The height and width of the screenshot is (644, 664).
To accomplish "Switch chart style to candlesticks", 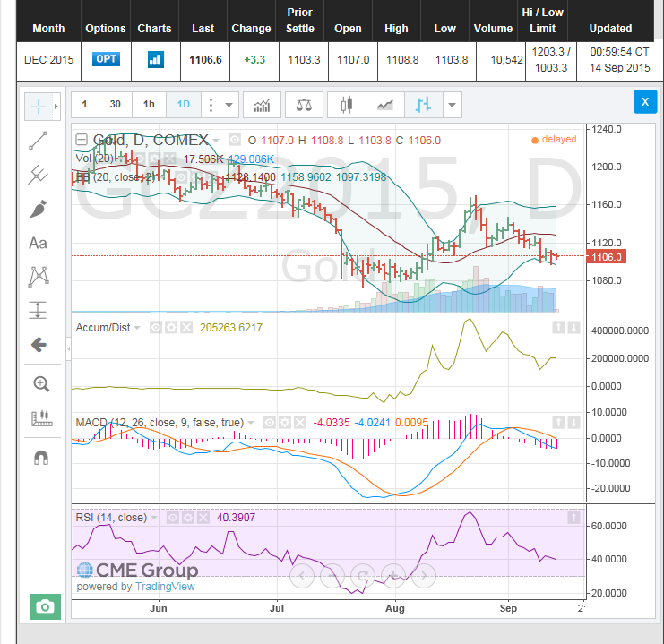I will tap(346, 105).
